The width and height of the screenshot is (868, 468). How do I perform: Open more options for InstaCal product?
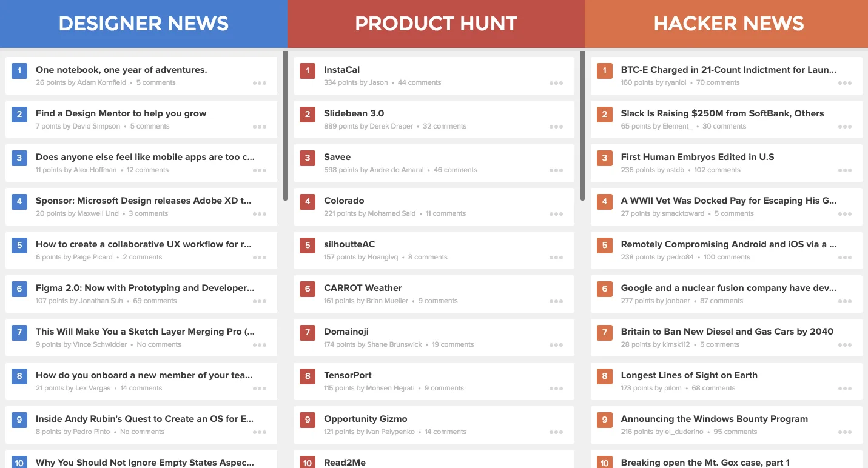coord(556,83)
